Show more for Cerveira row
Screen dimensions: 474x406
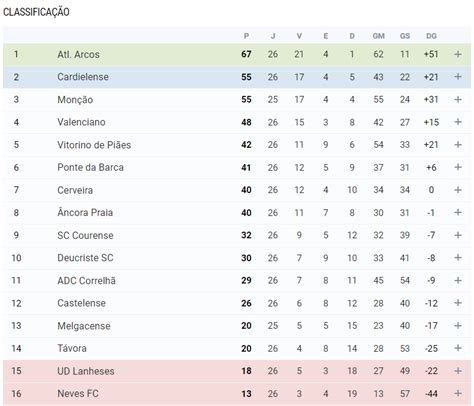coord(458,190)
